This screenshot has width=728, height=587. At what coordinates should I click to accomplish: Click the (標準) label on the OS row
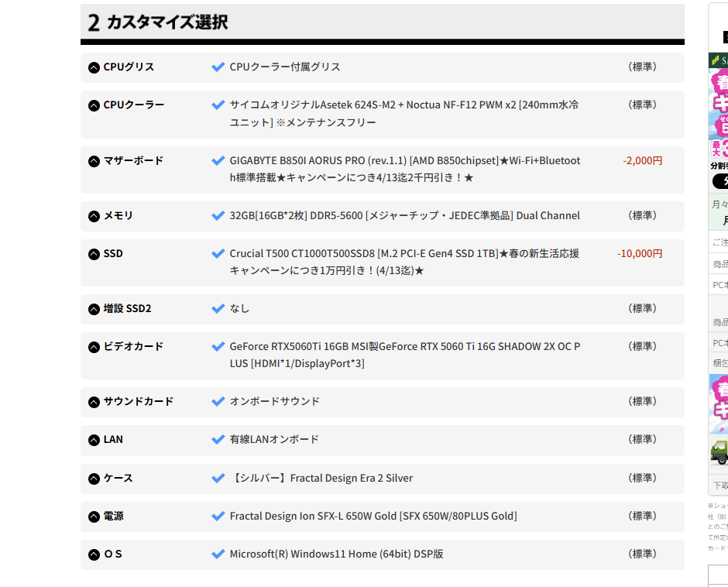(643, 554)
